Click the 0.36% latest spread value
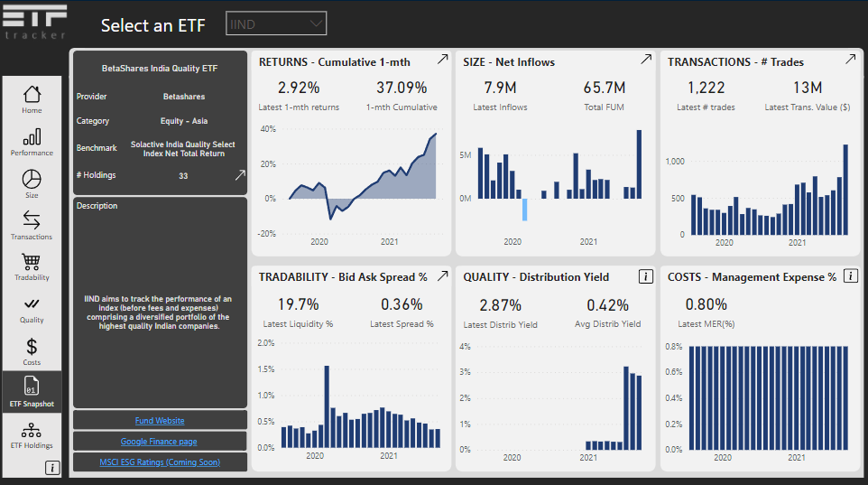 [x=402, y=305]
